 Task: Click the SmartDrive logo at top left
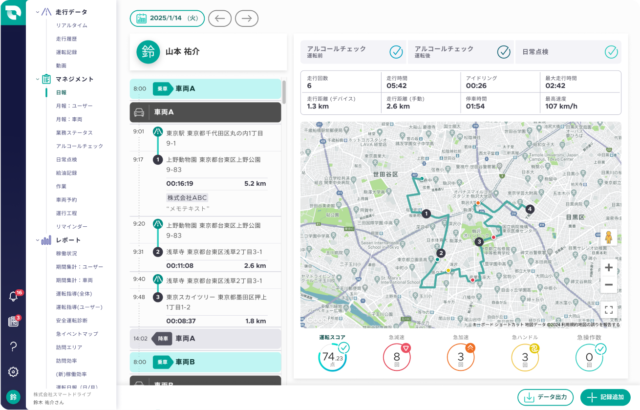(x=13, y=12)
